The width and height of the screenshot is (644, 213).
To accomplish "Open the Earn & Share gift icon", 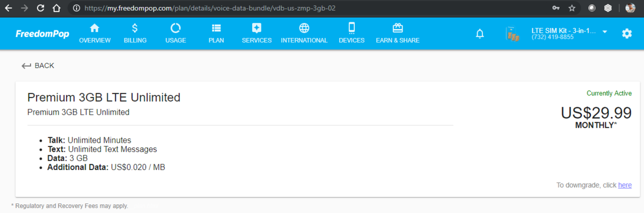I will click(398, 28).
